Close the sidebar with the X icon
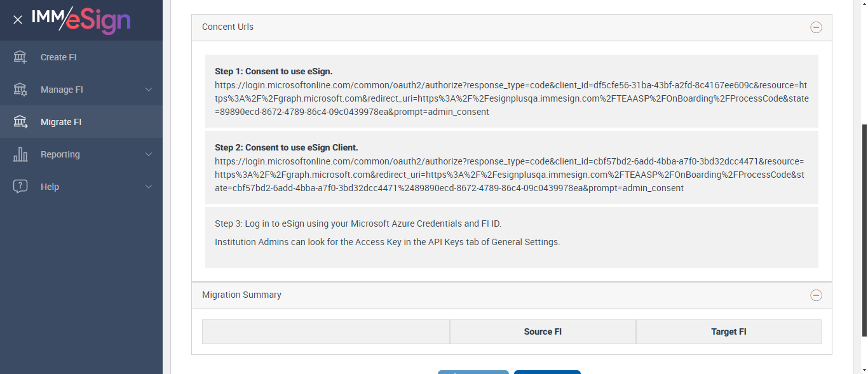868x374 pixels. pos(18,20)
